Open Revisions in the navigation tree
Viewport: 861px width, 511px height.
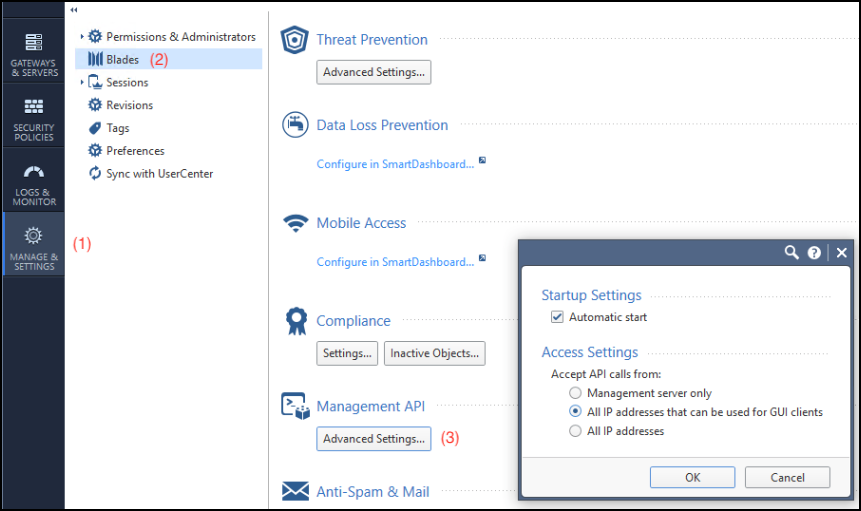[129, 105]
